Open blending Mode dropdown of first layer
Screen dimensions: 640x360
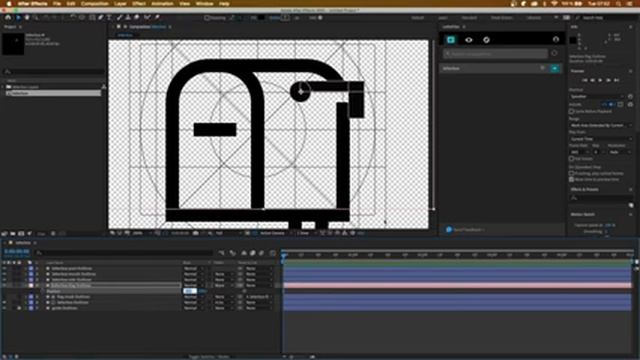click(193, 269)
